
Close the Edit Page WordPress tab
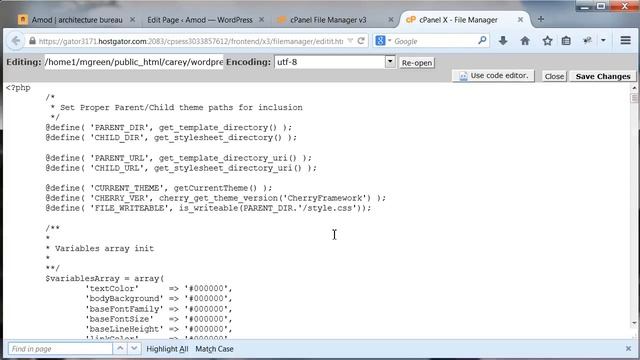tap(262, 20)
